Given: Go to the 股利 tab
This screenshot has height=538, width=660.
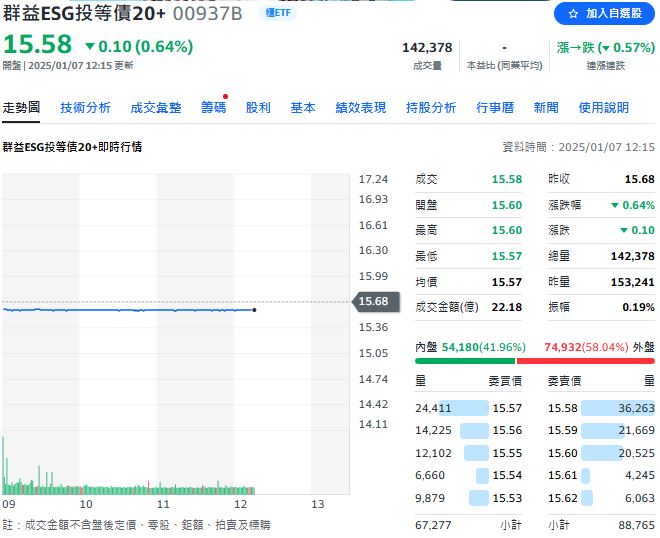Looking at the screenshot, I should [258, 108].
